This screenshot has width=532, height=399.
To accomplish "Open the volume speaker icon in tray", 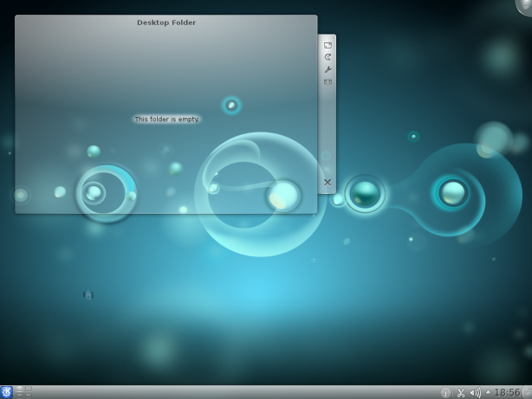I will click(x=475, y=393).
